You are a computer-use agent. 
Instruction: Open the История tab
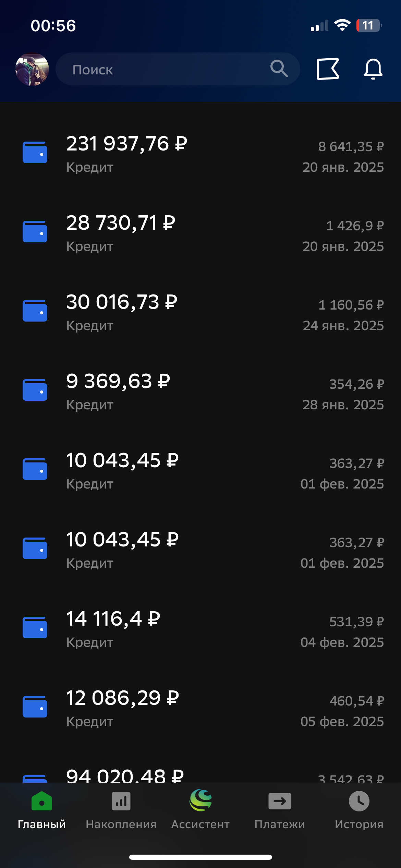pos(359,809)
